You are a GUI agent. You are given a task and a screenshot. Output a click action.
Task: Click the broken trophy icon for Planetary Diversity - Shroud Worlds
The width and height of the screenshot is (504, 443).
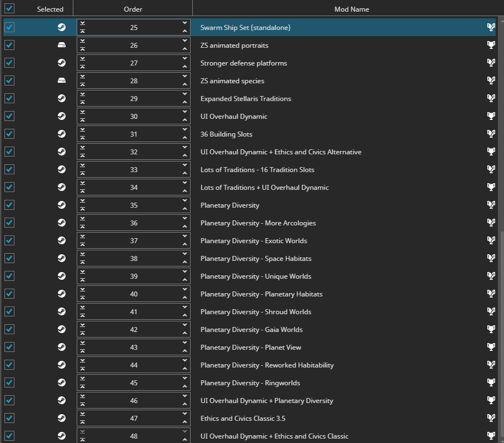pos(491,311)
